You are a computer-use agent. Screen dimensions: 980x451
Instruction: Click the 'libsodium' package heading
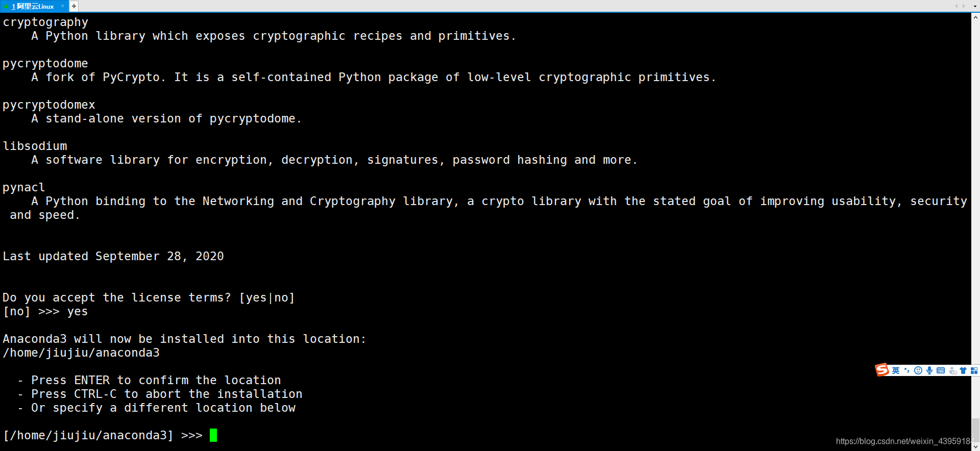pos(35,146)
